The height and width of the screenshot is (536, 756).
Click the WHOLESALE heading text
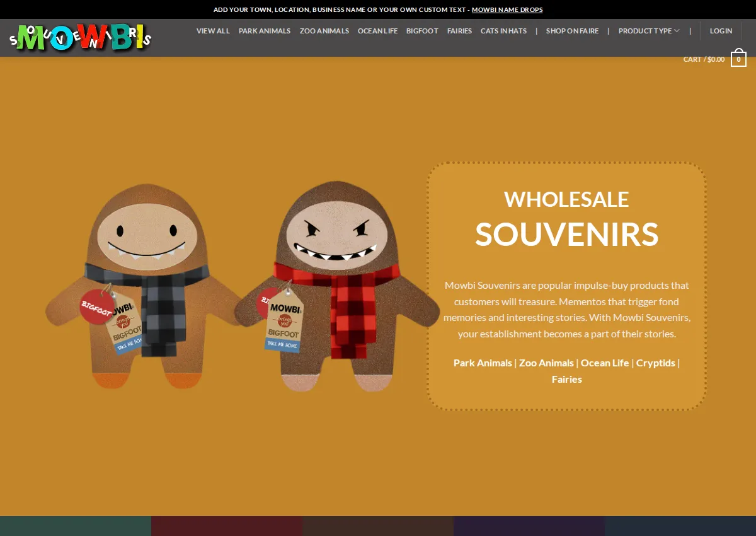[x=566, y=199]
